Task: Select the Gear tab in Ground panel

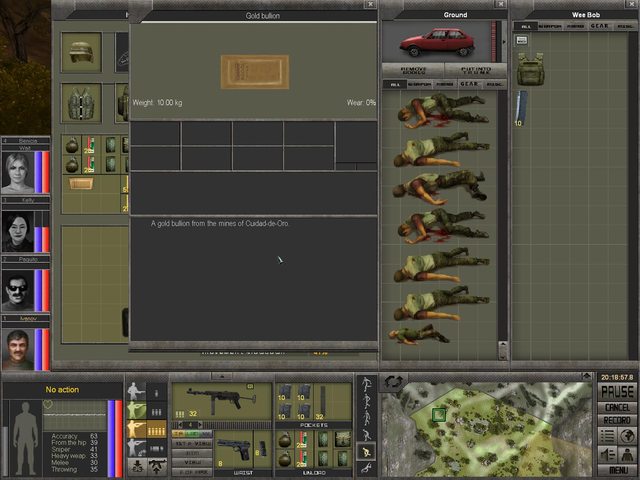Action: pyautogui.click(x=469, y=84)
